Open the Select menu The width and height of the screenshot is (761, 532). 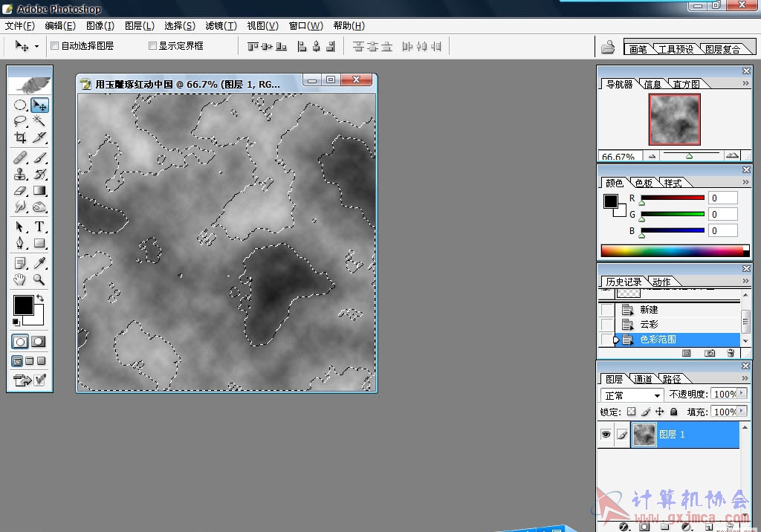pyautogui.click(x=180, y=26)
